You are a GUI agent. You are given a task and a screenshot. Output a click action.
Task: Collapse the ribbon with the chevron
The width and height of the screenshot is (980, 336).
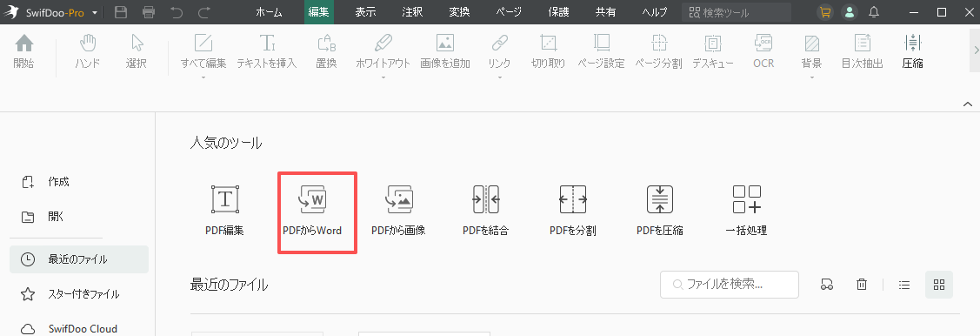coord(968,104)
